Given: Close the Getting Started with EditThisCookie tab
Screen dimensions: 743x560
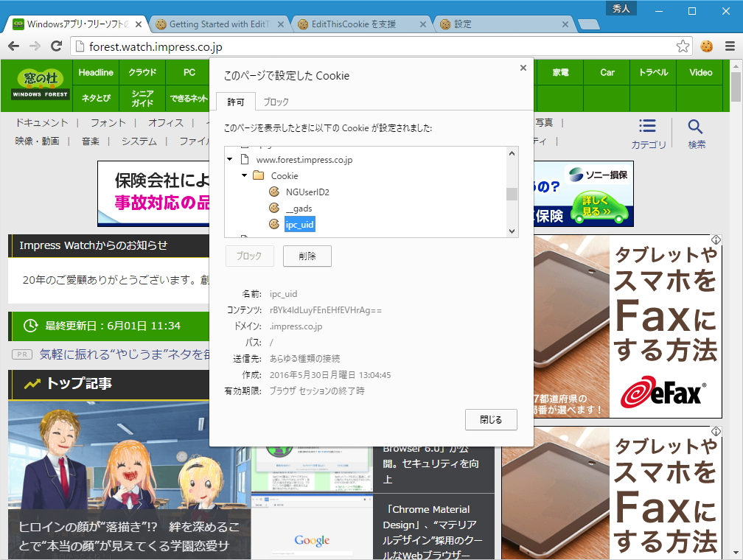Looking at the screenshot, I should 281,24.
